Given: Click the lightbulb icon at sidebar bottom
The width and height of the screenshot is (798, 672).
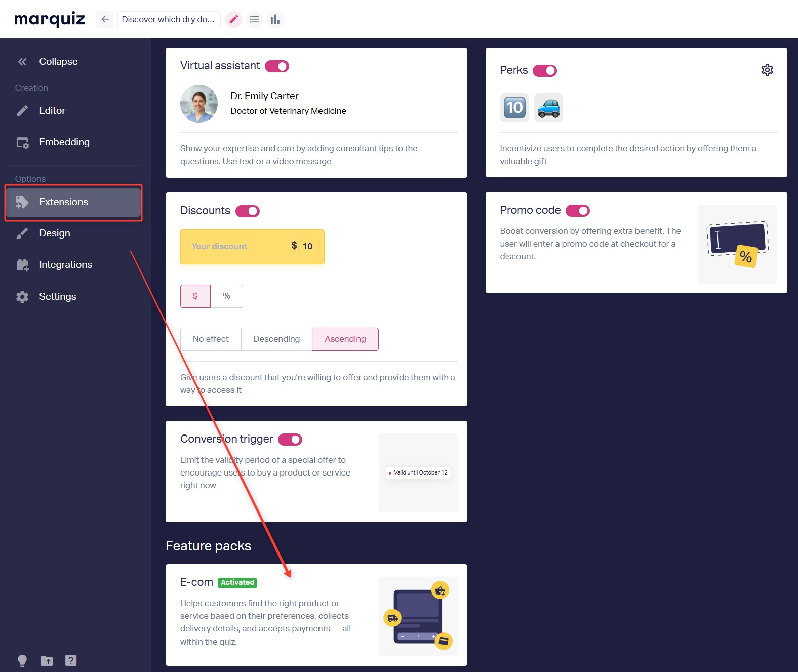Looking at the screenshot, I should point(22,660).
